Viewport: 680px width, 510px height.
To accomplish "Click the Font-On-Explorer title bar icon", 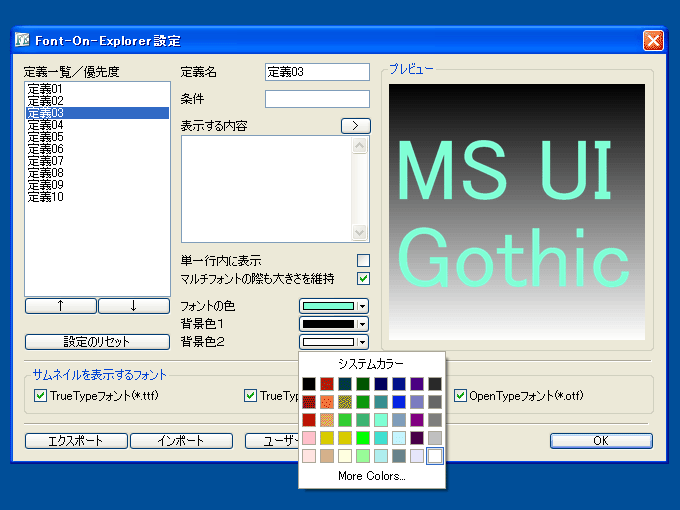I will point(22,40).
